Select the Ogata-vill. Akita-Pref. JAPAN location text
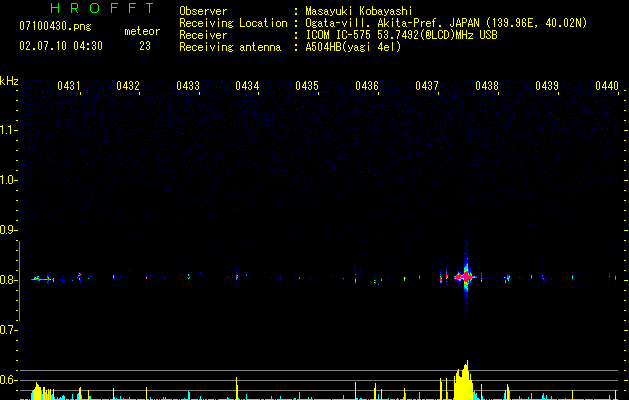This screenshot has width=629, height=400. [x=446, y=23]
